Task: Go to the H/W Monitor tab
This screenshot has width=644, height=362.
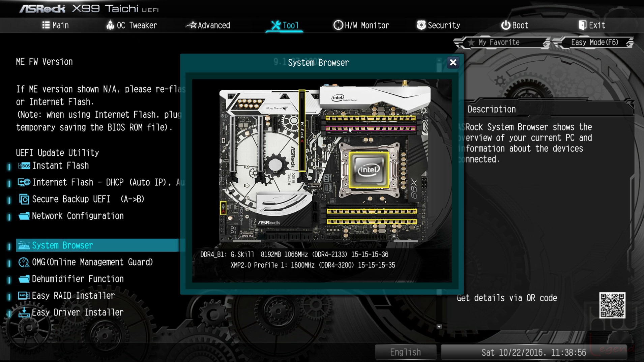Action: [x=361, y=25]
